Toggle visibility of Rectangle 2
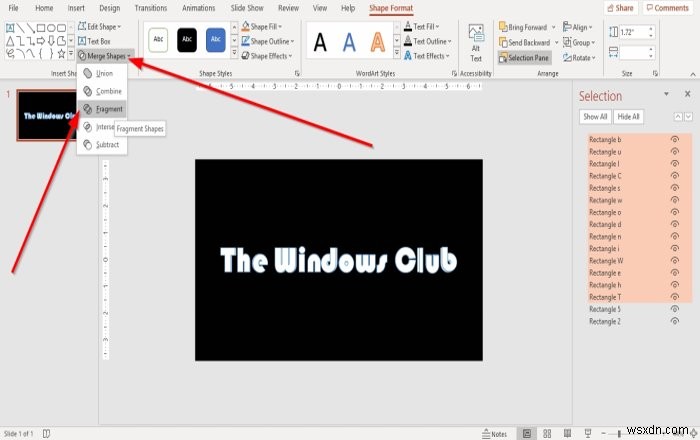 675,321
